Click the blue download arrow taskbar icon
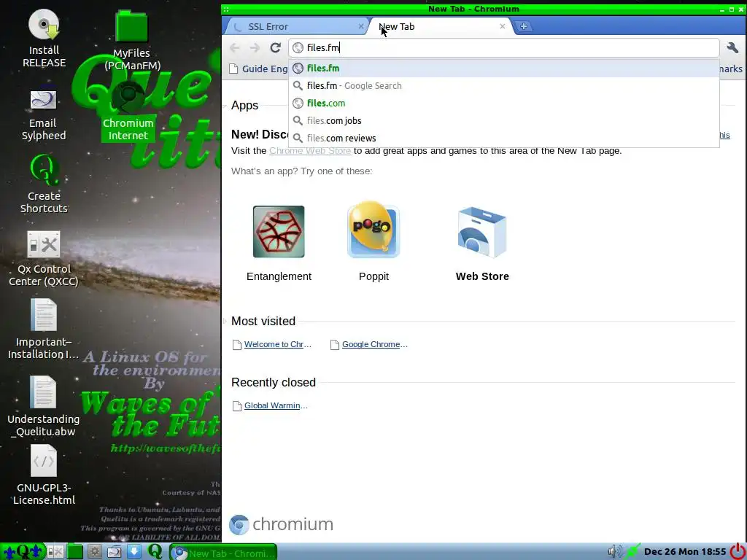Screen dimensions: 747x560 click(134, 551)
